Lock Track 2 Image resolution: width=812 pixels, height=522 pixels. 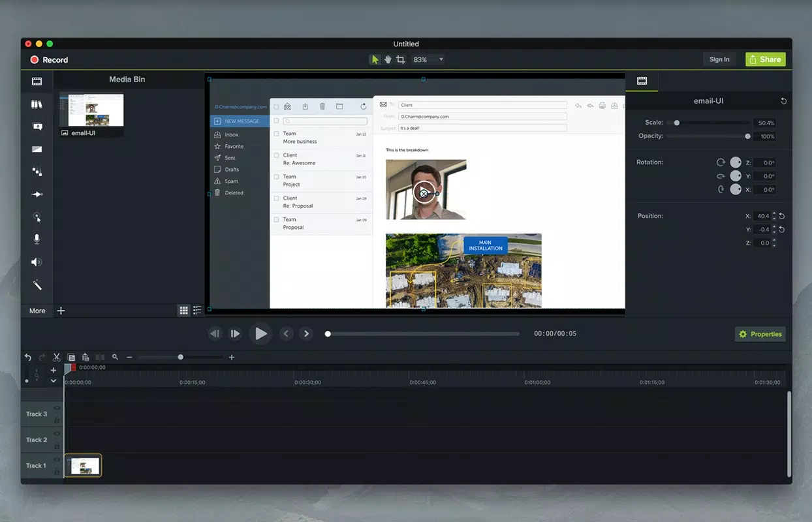click(x=57, y=446)
